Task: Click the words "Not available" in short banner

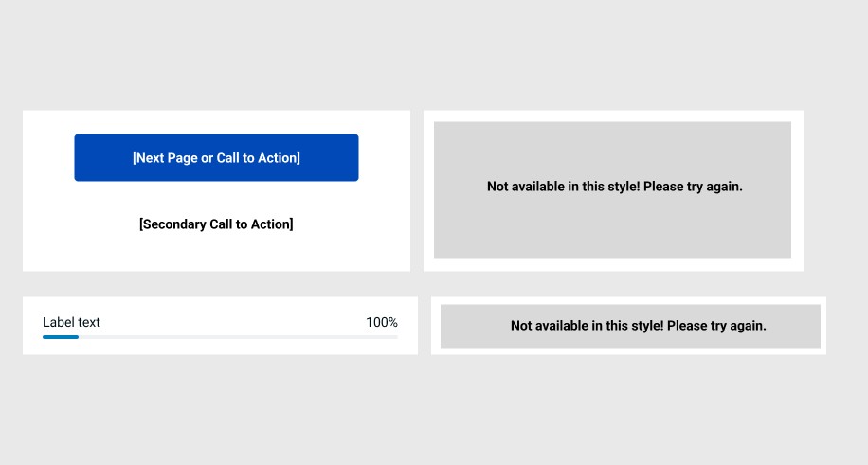Action: point(550,326)
